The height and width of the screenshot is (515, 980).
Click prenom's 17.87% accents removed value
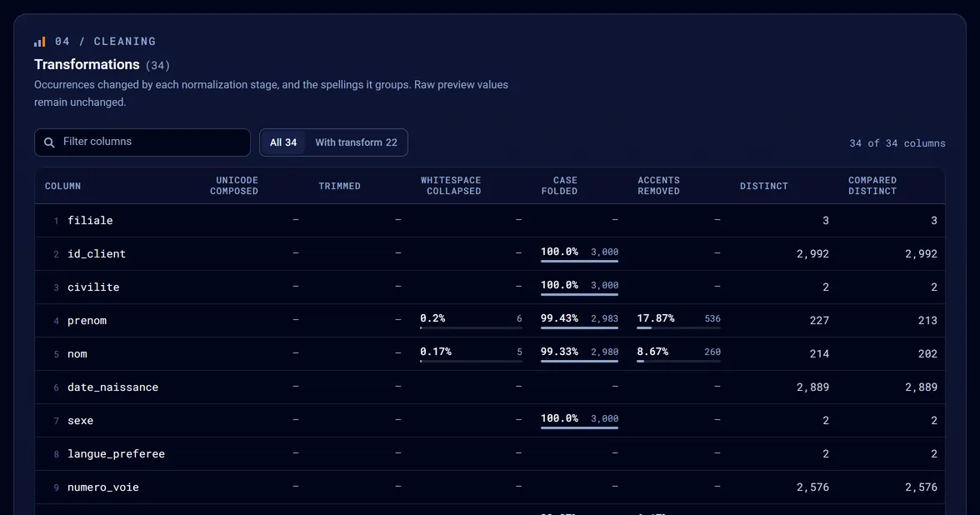[656, 318]
